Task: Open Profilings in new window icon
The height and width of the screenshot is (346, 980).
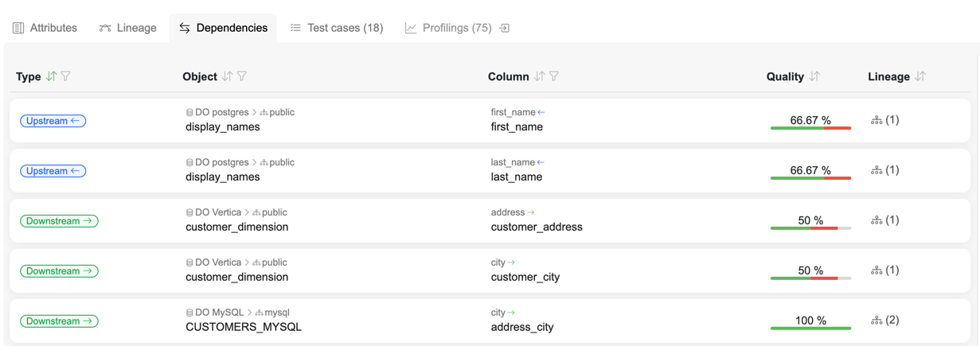Action: click(504, 28)
